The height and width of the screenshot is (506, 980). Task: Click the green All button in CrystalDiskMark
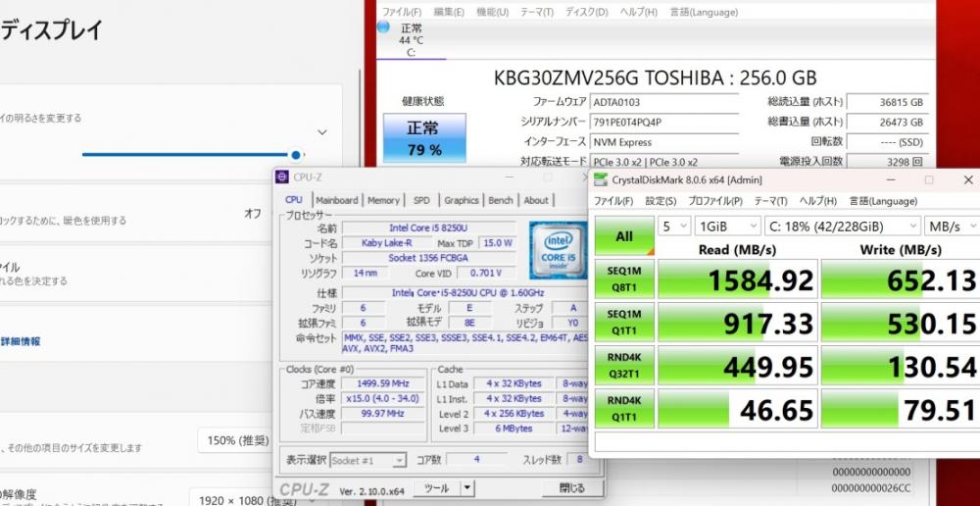(624, 235)
